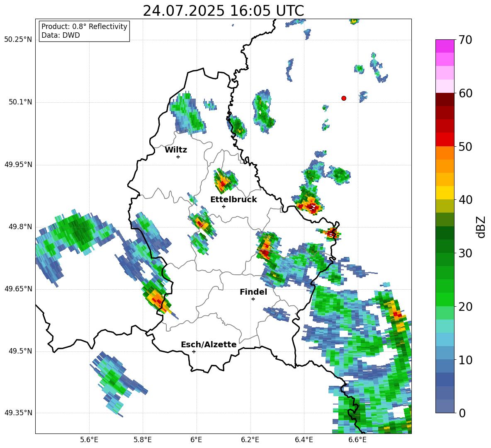491x448 pixels.
Task: Click the 6.6°E longitude label
Action: [x=357, y=440]
